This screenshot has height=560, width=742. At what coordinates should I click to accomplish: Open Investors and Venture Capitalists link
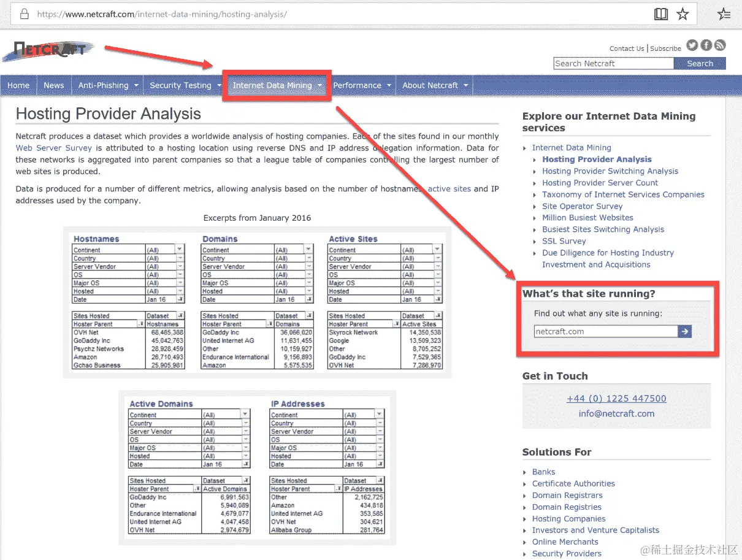[595, 530]
